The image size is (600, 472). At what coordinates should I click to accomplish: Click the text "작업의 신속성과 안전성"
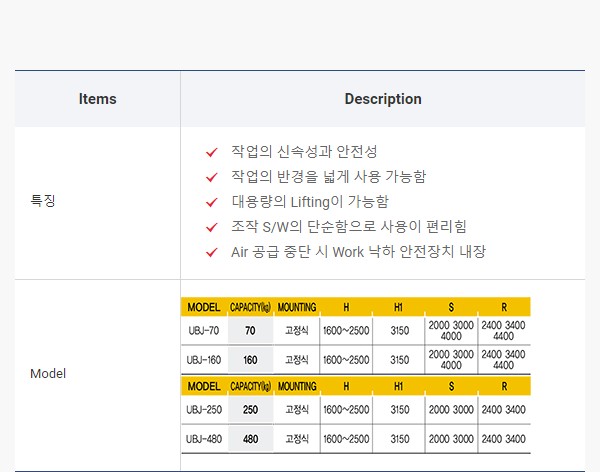coord(304,152)
